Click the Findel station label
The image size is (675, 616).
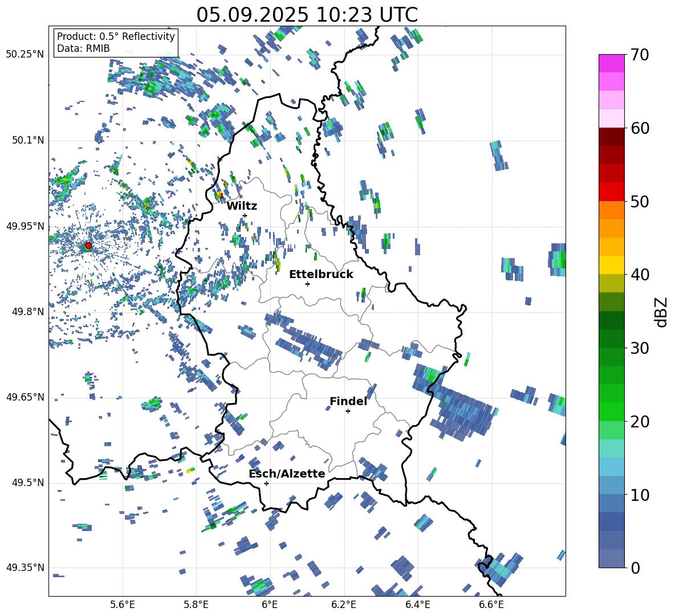coord(348,401)
